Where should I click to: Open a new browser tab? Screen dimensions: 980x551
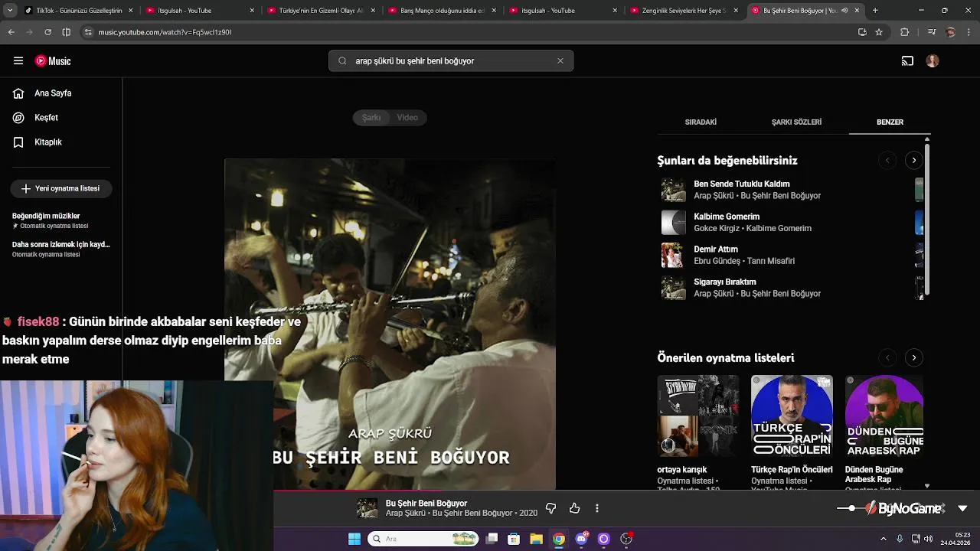(x=875, y=11)
